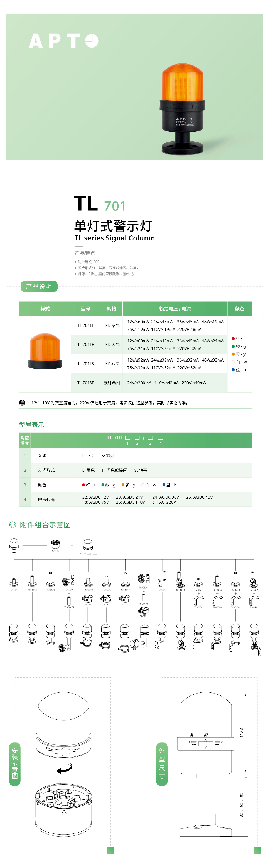
Task: Click the 额定电压 / 电流 column header
Action: [175, 309]
